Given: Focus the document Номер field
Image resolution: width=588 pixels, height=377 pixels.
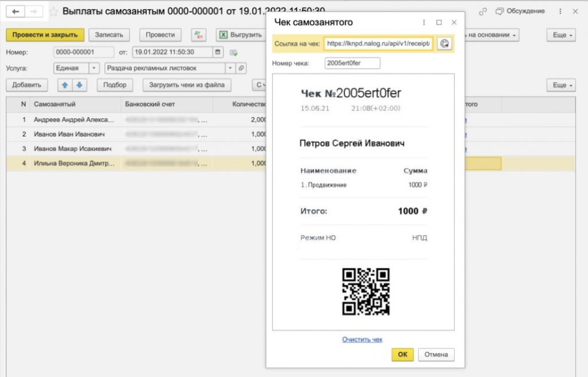Looking at the screenshot, I should (x=84, y=52).
